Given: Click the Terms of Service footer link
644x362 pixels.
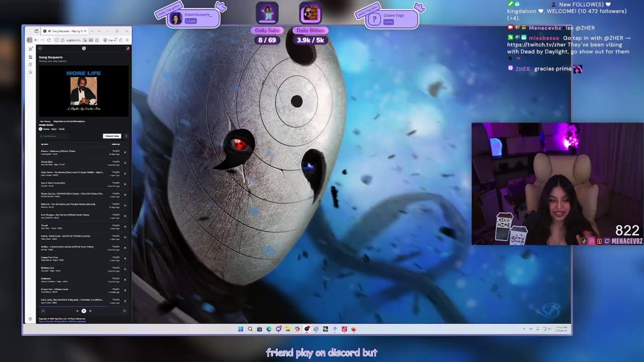Looking at the screenshot, I should pyautogui.click(x=46, y=321).
